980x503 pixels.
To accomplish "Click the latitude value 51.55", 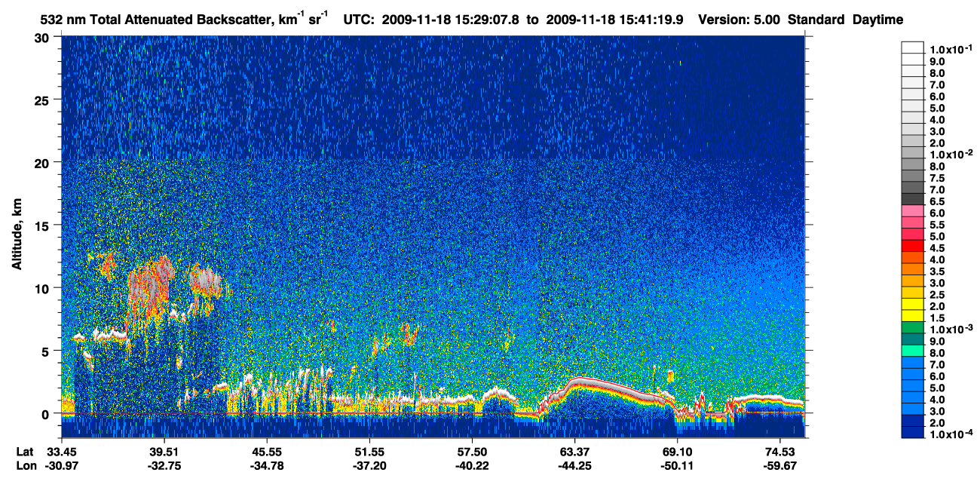I will (x=369, y=452).
